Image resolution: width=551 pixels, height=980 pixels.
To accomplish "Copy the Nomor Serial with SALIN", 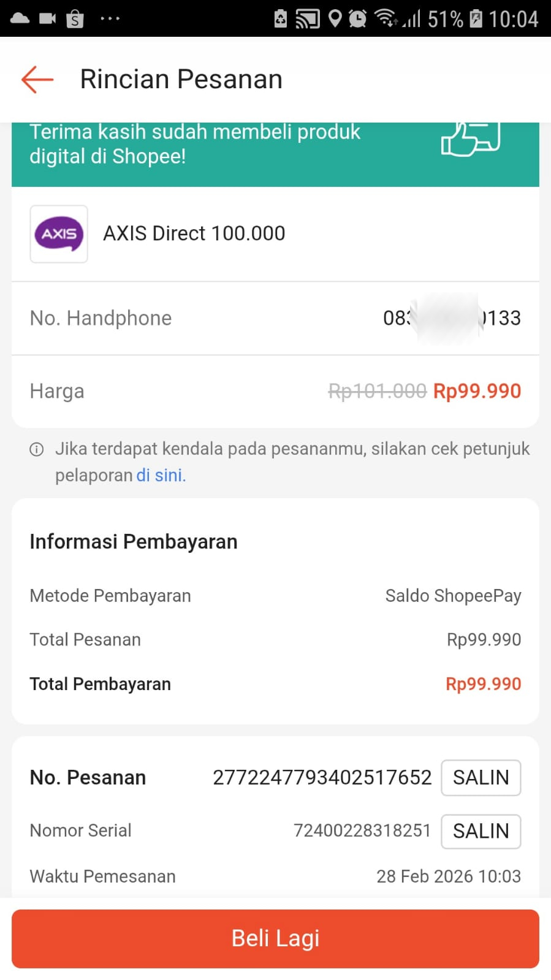I will [481, 831].
